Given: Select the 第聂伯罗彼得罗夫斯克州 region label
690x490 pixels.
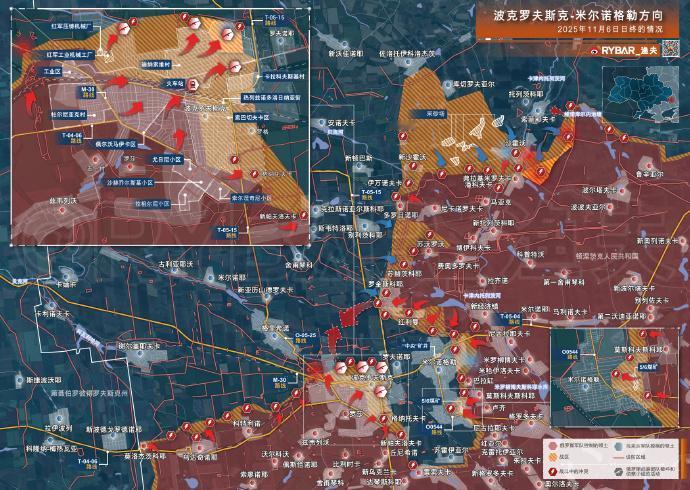Looking at the screenshot, I should (x=89, y=393).
